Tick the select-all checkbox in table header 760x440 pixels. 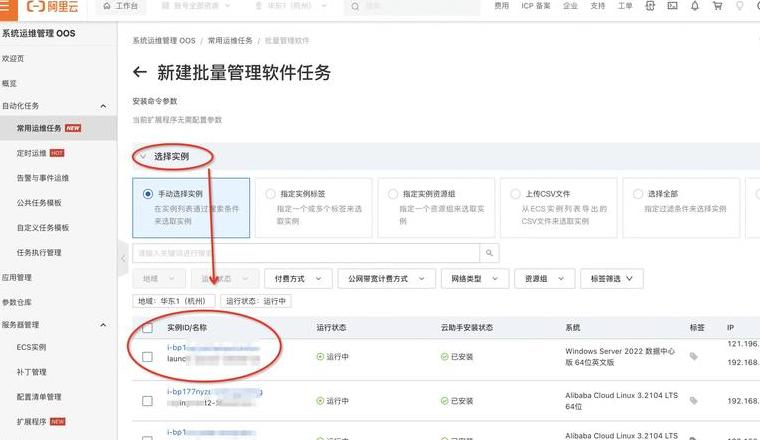(147, 328)
